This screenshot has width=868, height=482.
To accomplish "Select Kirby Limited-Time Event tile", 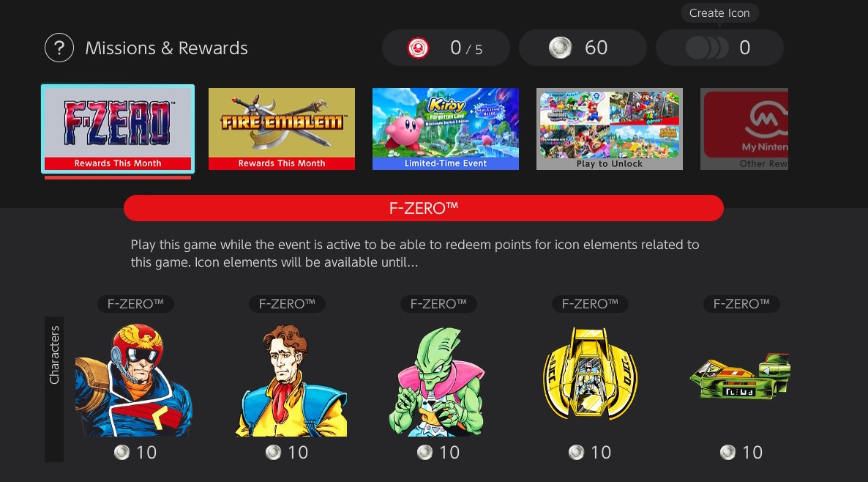I will tap(446, 128).
